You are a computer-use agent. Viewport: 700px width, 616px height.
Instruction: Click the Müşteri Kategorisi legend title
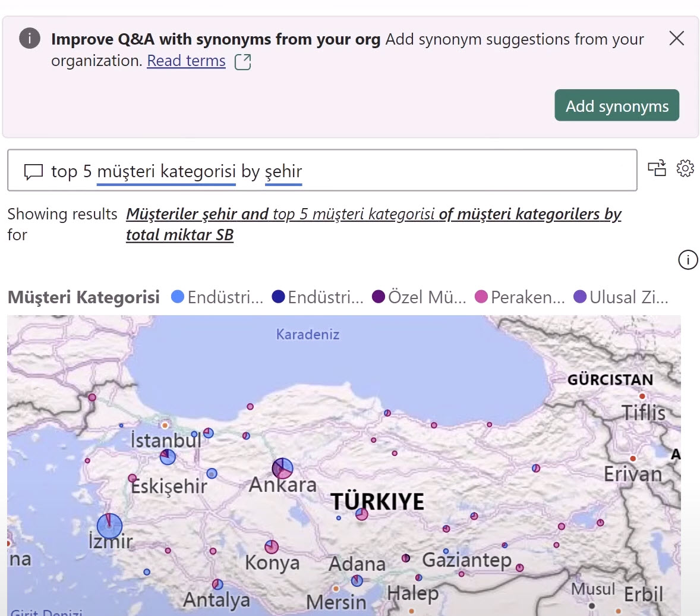point(83,297)
